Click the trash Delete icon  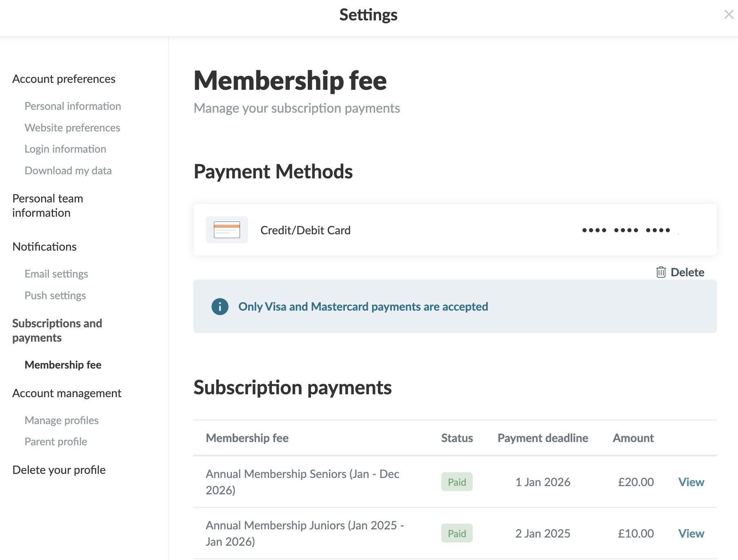click(x=661, y=272)
